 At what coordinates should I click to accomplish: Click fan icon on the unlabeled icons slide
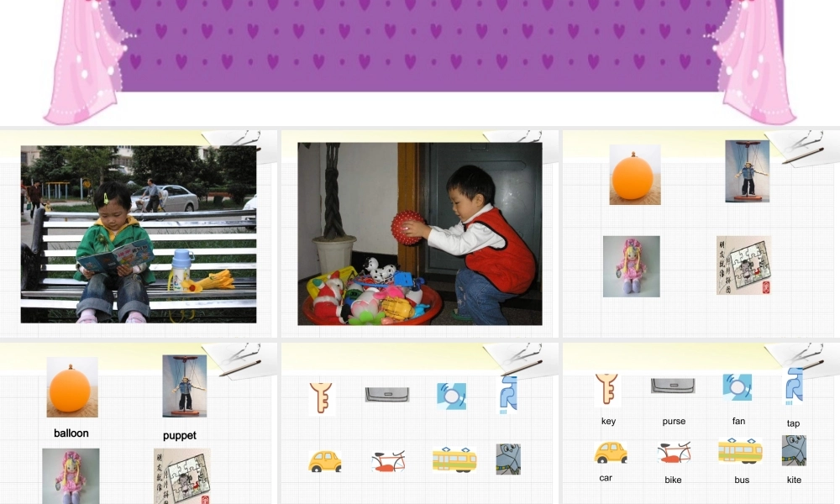(451, 396)
